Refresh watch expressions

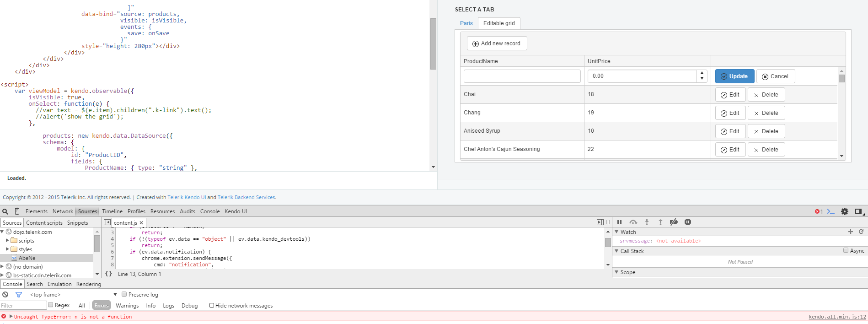click(x=861, y=232)
